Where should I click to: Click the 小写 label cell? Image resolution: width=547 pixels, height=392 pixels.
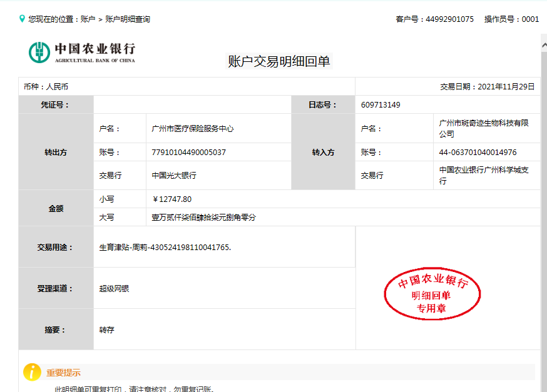120,199
